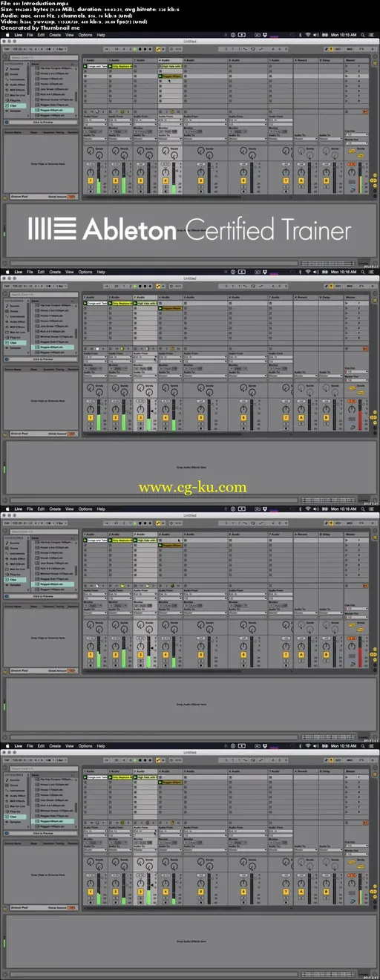The width and height of the screenshot is (380, 980).
Task: Toggle A Reverb return activator in Trainer frame
Action: point(301,180)
